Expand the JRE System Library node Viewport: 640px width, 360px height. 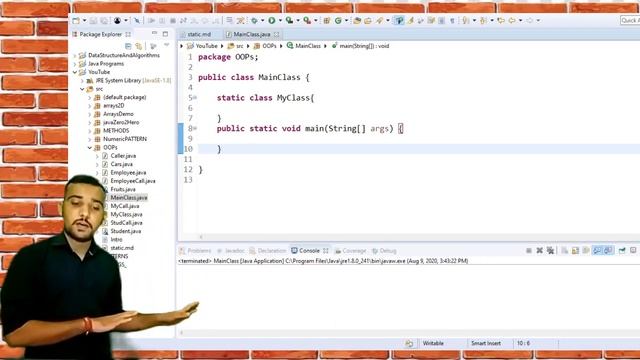(x=82, y=80)
